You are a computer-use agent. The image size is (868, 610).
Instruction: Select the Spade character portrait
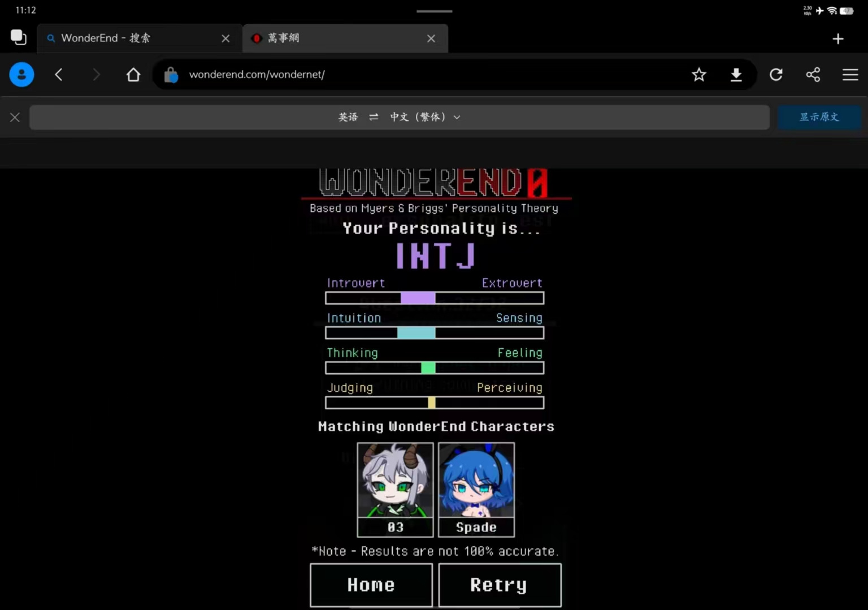[x=476, y=480]
